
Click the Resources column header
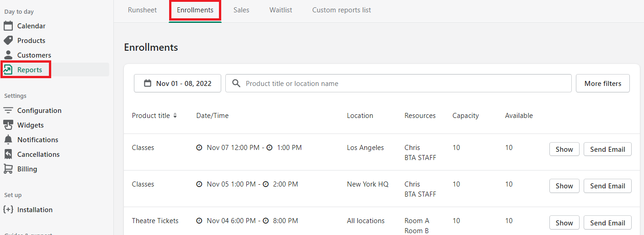click(x=420, y=116)
